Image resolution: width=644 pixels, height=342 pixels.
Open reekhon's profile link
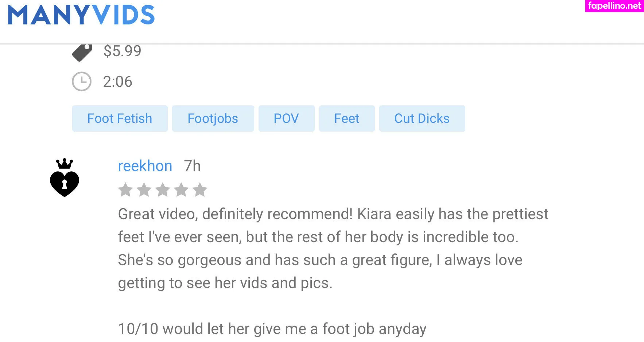pyautogui.click(x=145, y=166)
